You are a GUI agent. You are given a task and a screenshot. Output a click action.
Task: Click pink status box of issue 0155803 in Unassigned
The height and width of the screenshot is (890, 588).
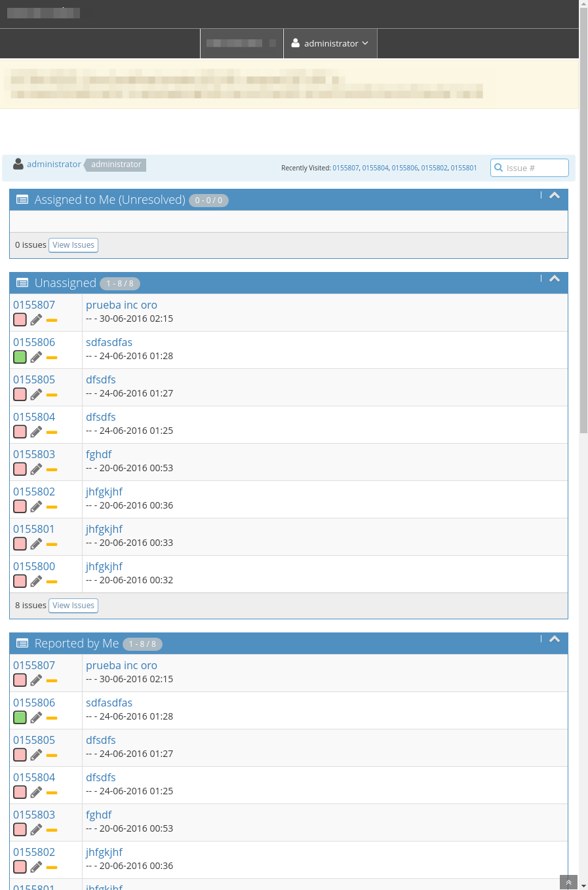(20, 469)
